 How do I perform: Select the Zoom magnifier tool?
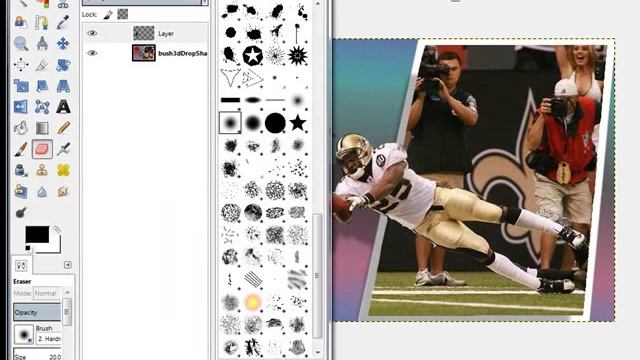(x=21, y=43)
